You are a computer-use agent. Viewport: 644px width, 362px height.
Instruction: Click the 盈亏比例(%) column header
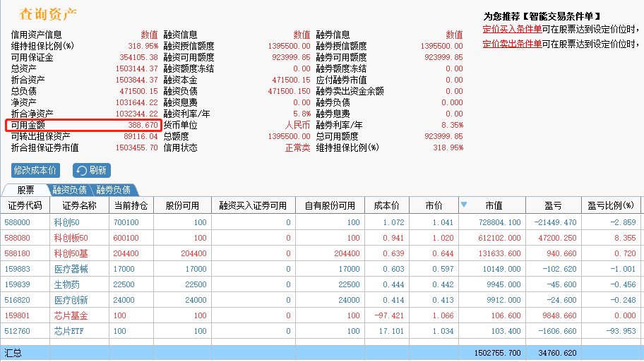(x=611, y=205)
